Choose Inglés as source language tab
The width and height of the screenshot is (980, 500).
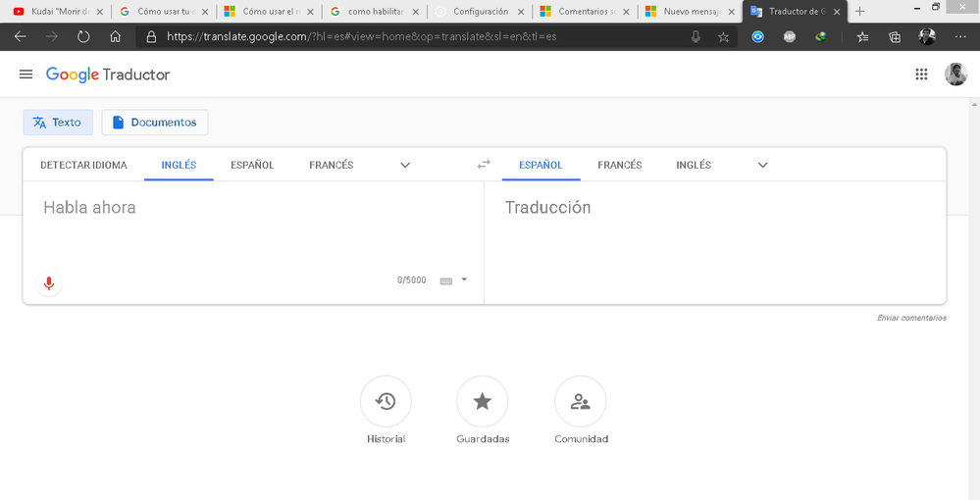(x=179, y=165)
